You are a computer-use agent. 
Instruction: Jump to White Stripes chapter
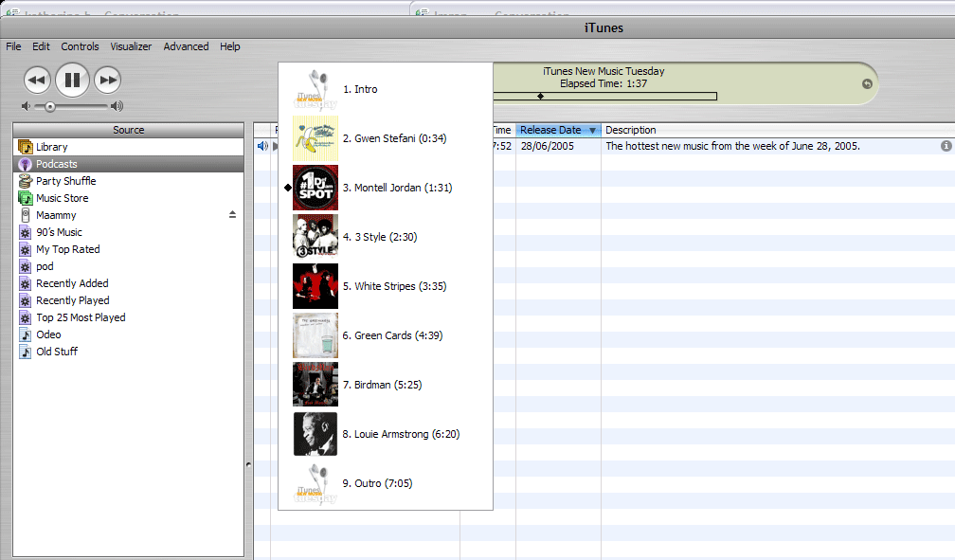[386, 286]
